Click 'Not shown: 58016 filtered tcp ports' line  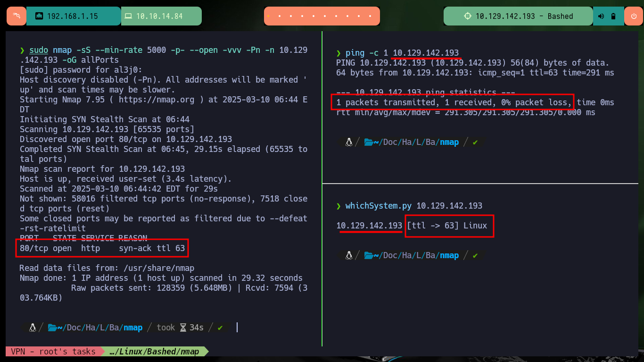coord(164,203)
